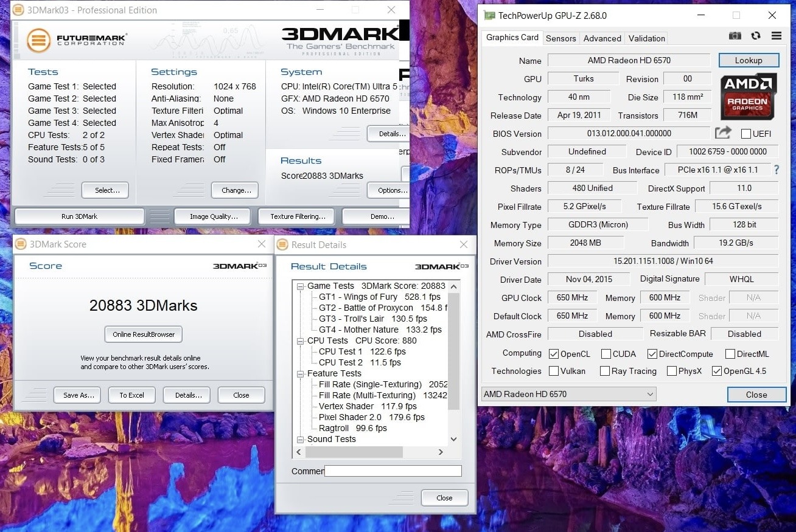Click the Comment input field
This screenshot has height=532, width=796.
[393, 471]
